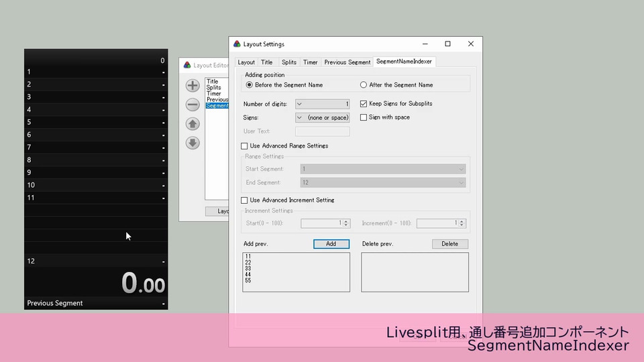Minimize the Layout Settings window

click(x=425, y=44)
